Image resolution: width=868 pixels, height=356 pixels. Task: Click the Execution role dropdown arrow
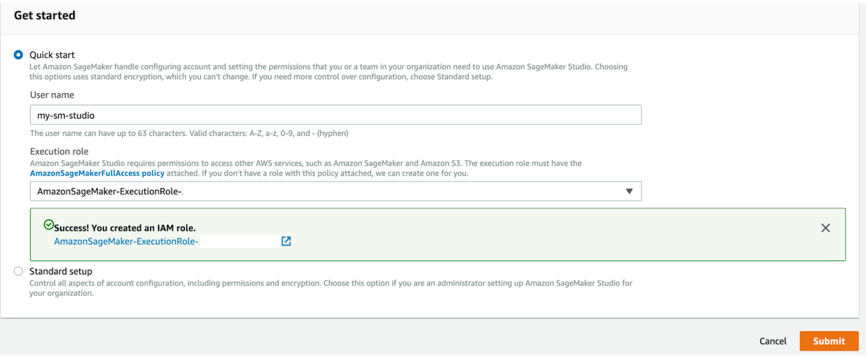click(629, 191)
